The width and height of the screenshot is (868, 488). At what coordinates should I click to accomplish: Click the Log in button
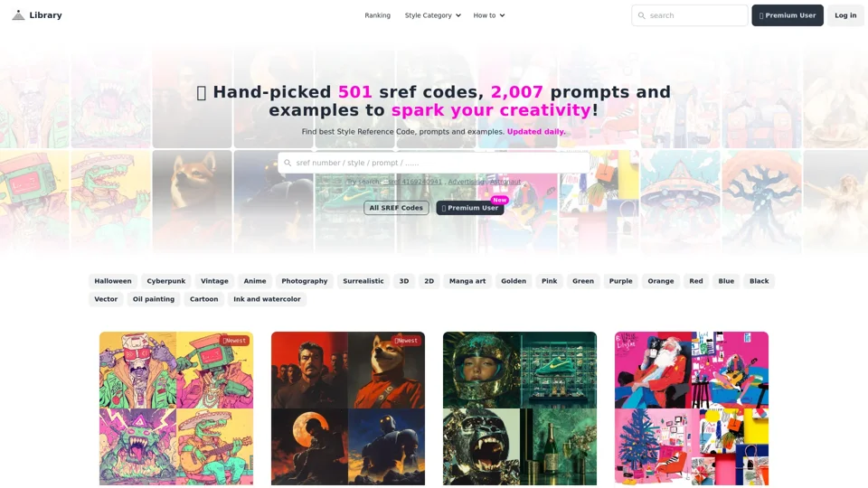coord(845,15)
